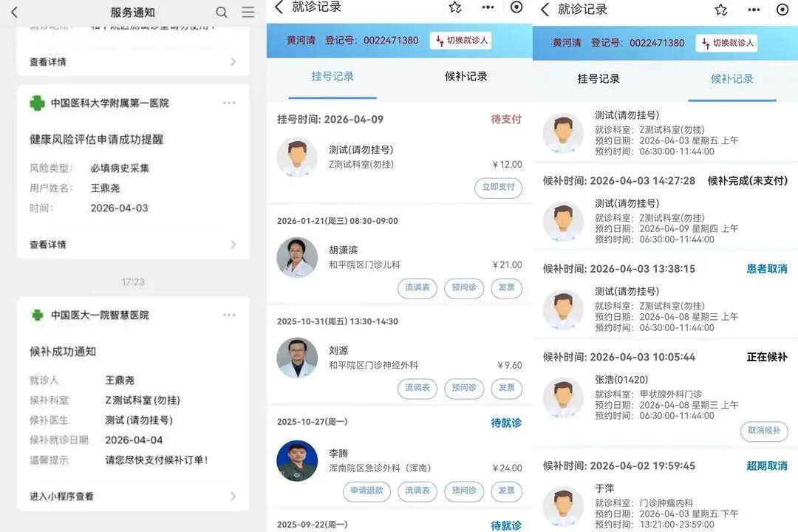The height and width of the screenshot is (532, 798).
Task: Tap 胡潇滨 doctor avatar photo
Action: [x=297, y=258]
